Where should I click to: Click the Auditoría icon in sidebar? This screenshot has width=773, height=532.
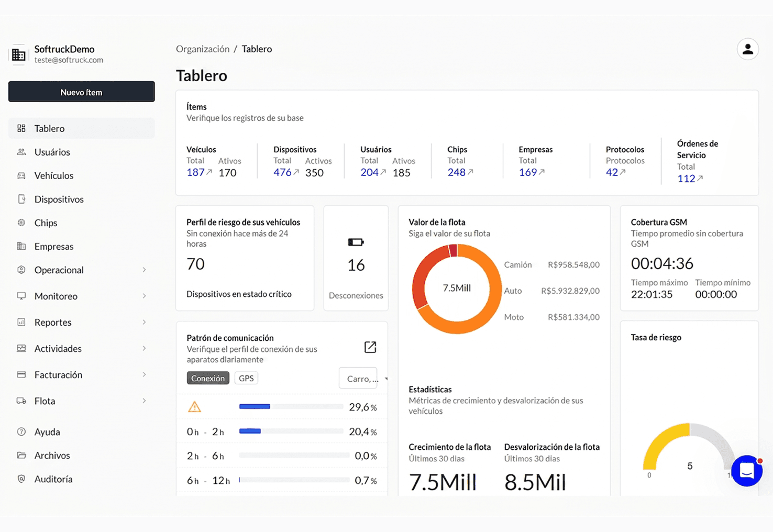coord(21,479)
